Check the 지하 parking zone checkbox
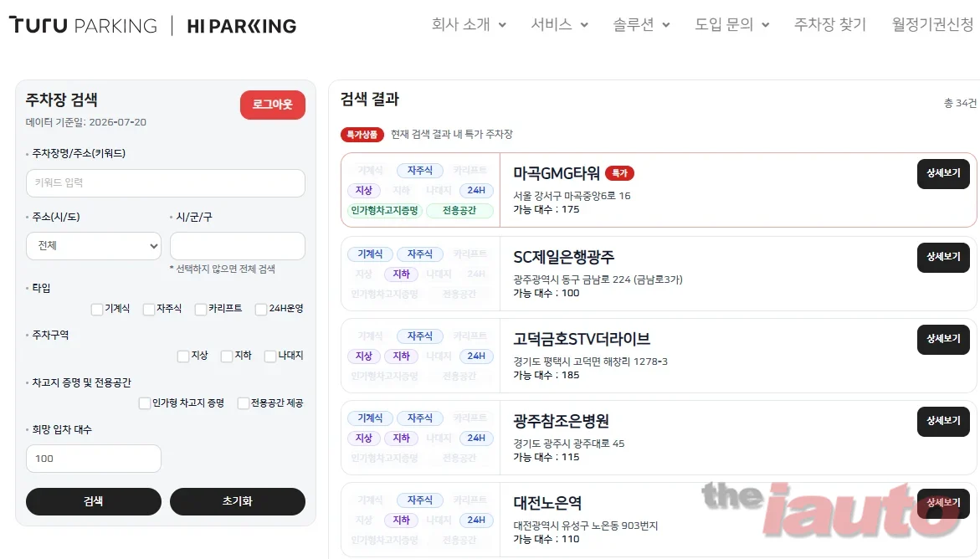The height and width of the screenshot is (559, 980). [227, 356]
